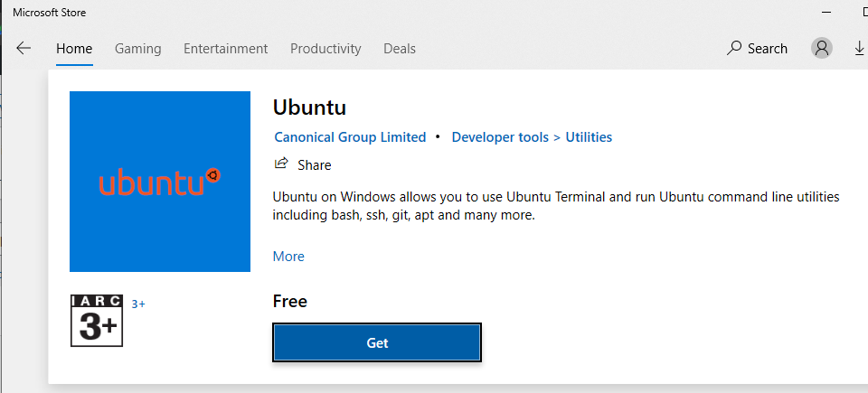Open the Gaming tab
Viewport: 868px width, 393px height.
point(137,49)
